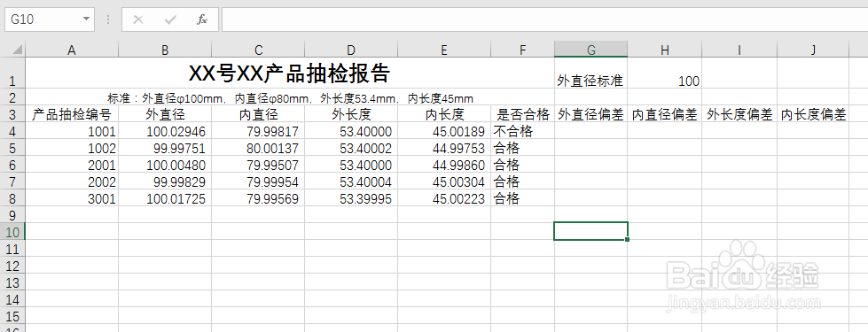Image resolution: width=868 pixels, height=332 pixels.
Task: Expand the Name Box dropdown arrow
Action: pyautogui.click(x=86, y=19)
